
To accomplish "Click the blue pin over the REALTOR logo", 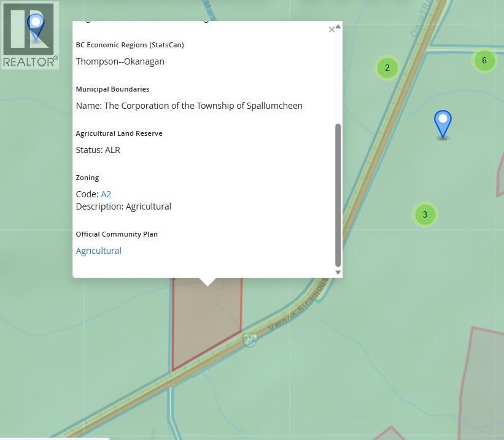I will coord(36,27).
